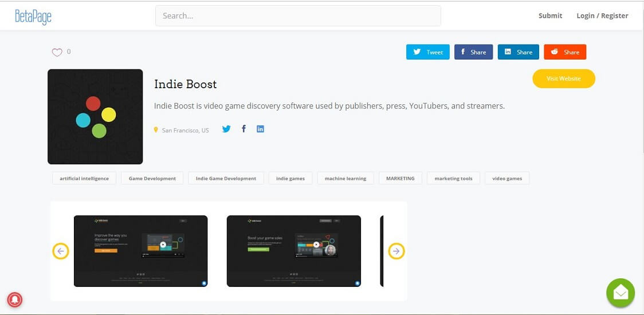Click the San Francisco, US location text
This screenshot has width=644, height=315.
click(x=185, y=130)
